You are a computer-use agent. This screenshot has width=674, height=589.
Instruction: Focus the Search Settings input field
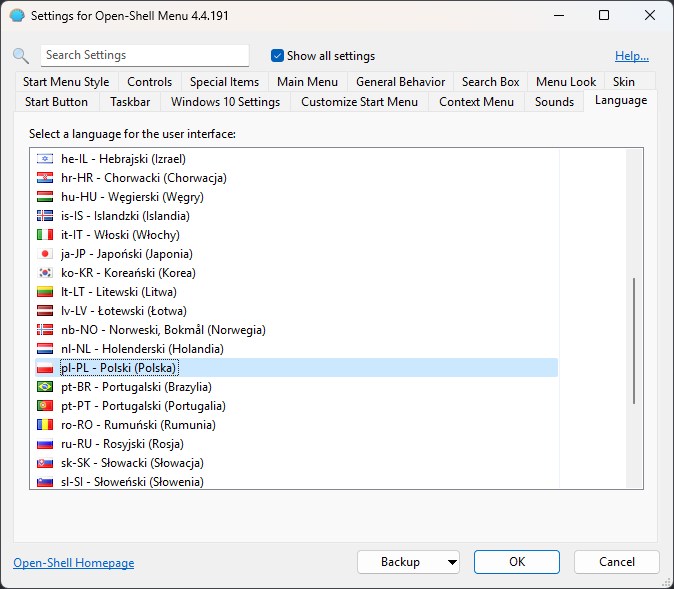(x=145, y=55)
